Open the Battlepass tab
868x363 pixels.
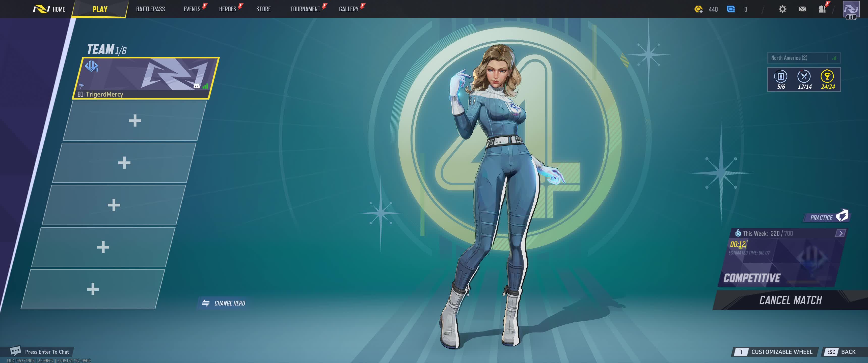[x=150, y=9]
